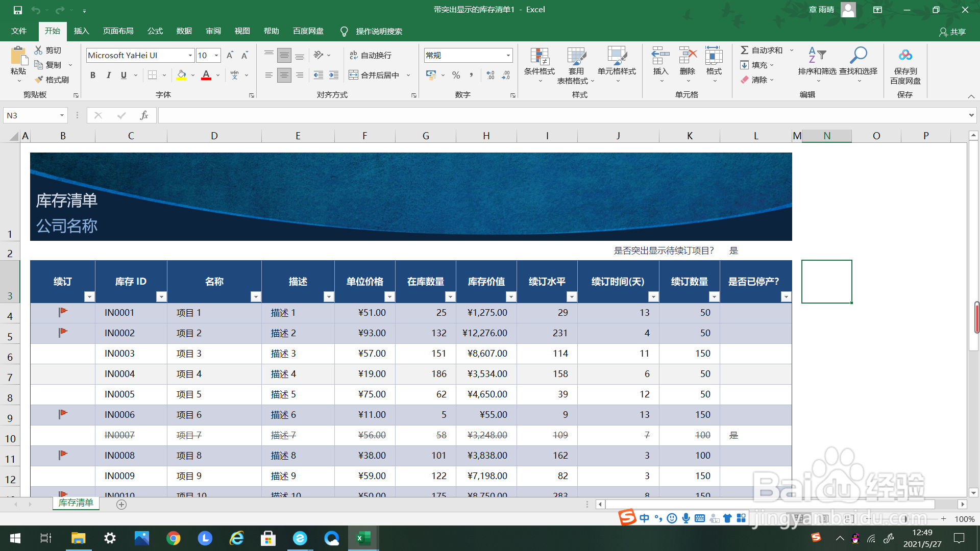The image size is (980, 551).
Task: Open filter dropdown for 库存 ID column
Action: click(161, 297)
